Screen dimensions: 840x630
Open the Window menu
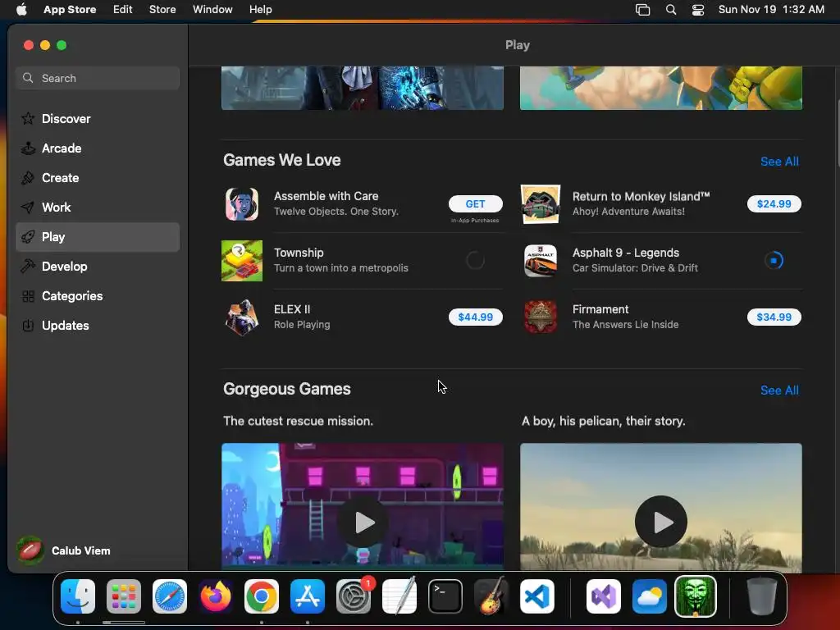(x=212, y=10)
